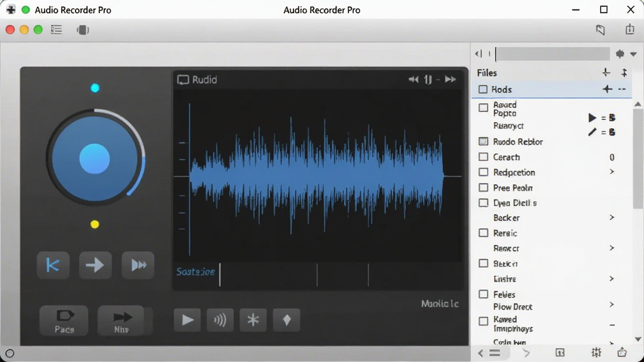Click the asterisk effect button
This screenshot has width=644, height=362.
tap(253, 320)
